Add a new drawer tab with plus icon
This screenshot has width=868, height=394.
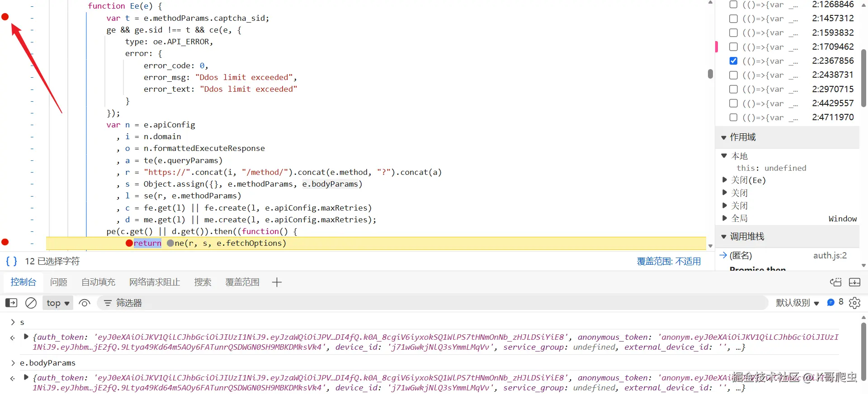[x=277, y=282]
